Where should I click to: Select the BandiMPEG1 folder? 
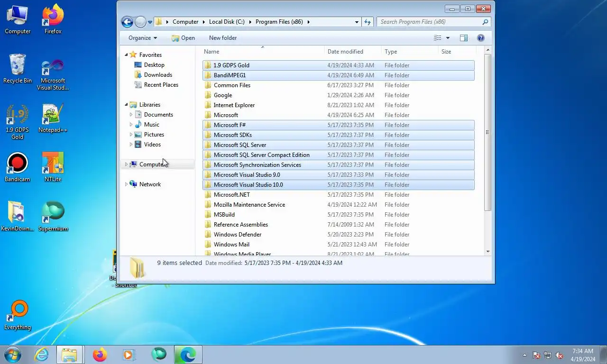coord(338,75)
